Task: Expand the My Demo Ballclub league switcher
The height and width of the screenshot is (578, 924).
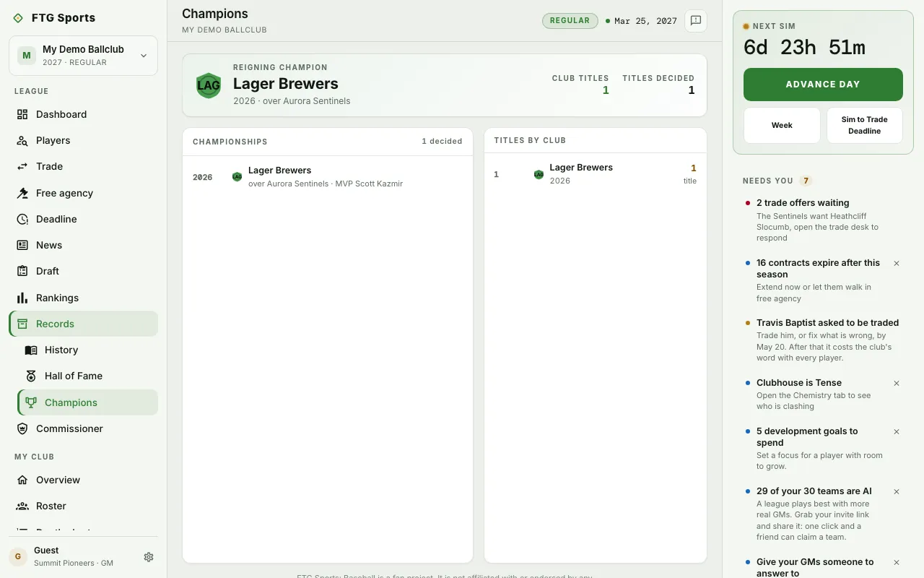Action: [x=83, y=56]
